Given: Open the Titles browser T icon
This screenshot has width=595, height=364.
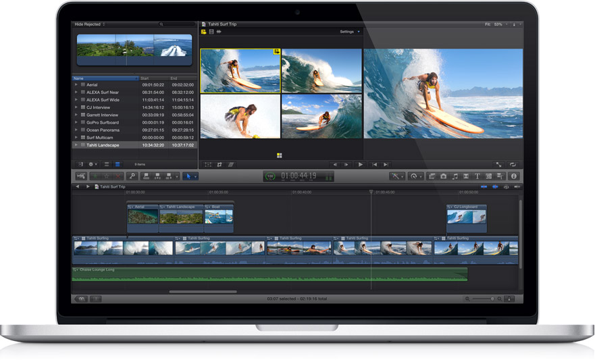Looking at the screenshot, I should click(x=477, y=176).
